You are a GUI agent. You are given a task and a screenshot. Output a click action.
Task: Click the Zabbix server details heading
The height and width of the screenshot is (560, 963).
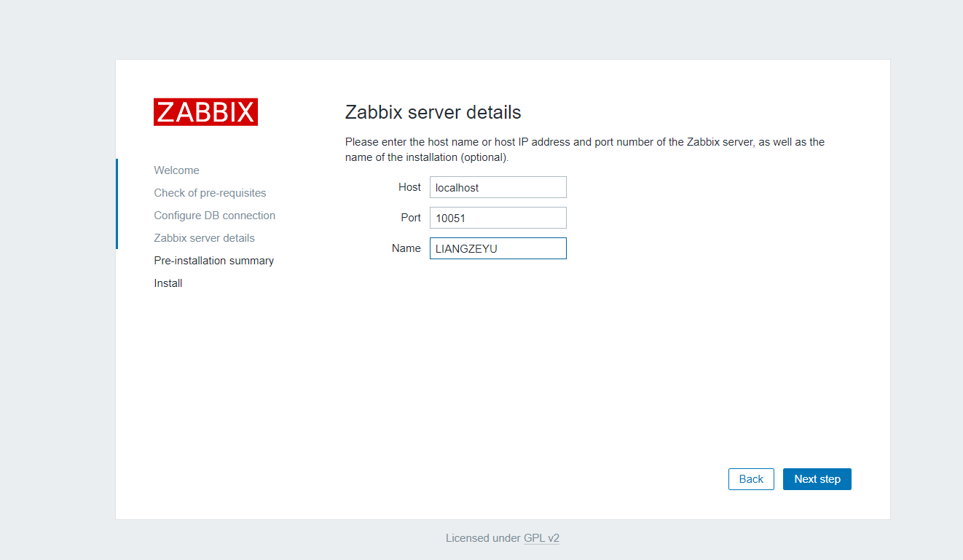pos(433,112)
